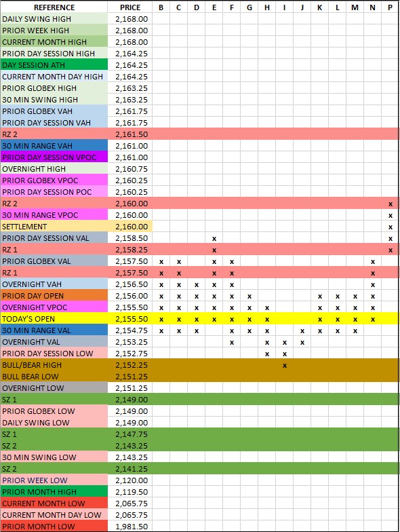400x532 pixels.
Task: Select the CURRENT MONTH DAY LOW cell
Action: click(x=54, y=515)
